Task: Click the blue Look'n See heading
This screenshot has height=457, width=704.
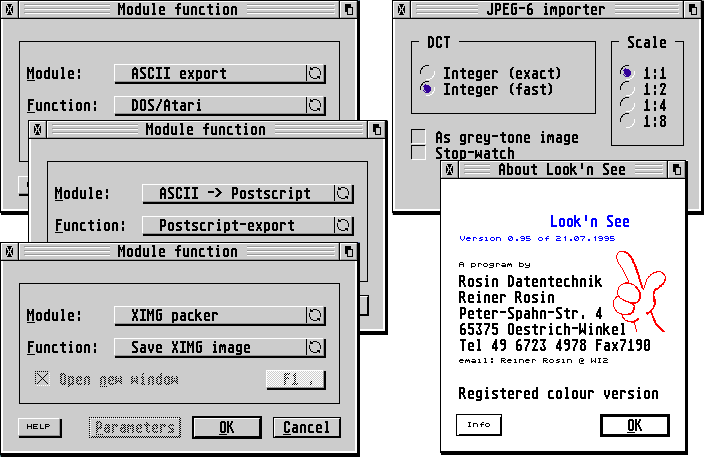Action: [x=590, y=221]
